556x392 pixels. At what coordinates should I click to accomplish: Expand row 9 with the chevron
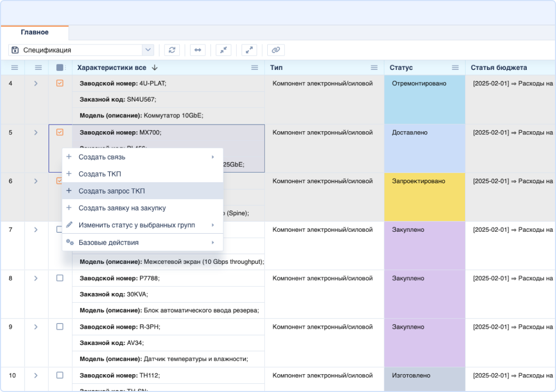point(36,327)
